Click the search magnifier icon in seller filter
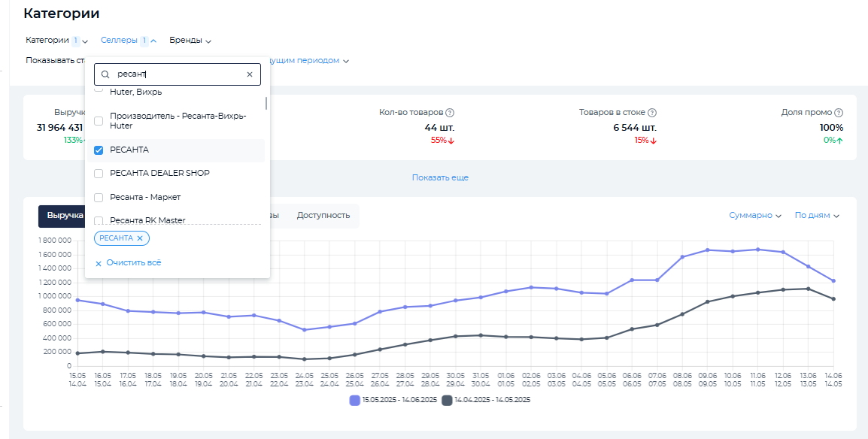This screenshot has width=868, height=439. (x=105, y=74)
